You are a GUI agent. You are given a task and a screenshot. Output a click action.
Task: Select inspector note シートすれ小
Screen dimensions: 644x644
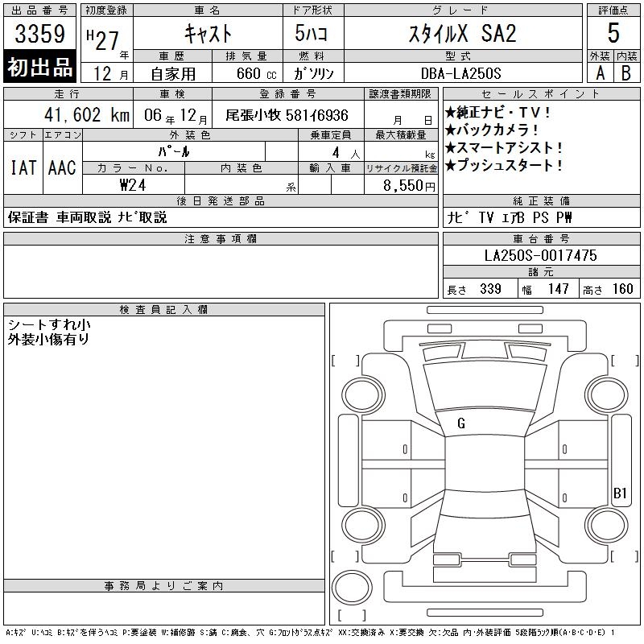coord(49,325)
